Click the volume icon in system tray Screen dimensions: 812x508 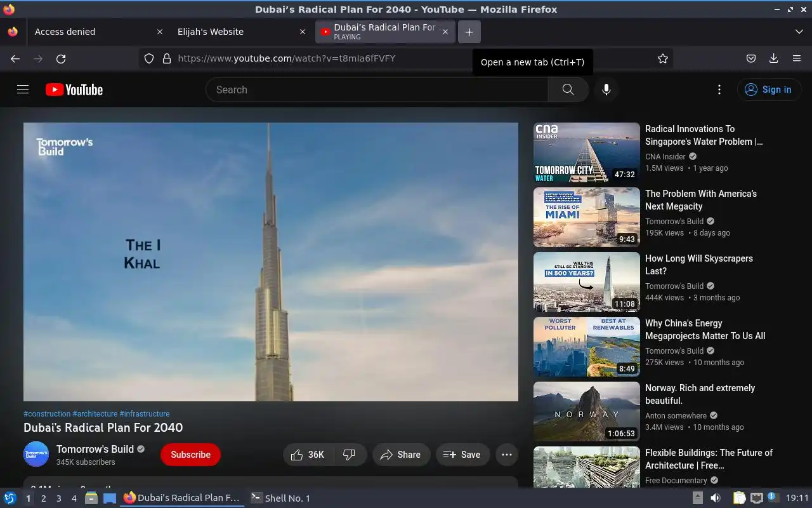tap(715, 498)
